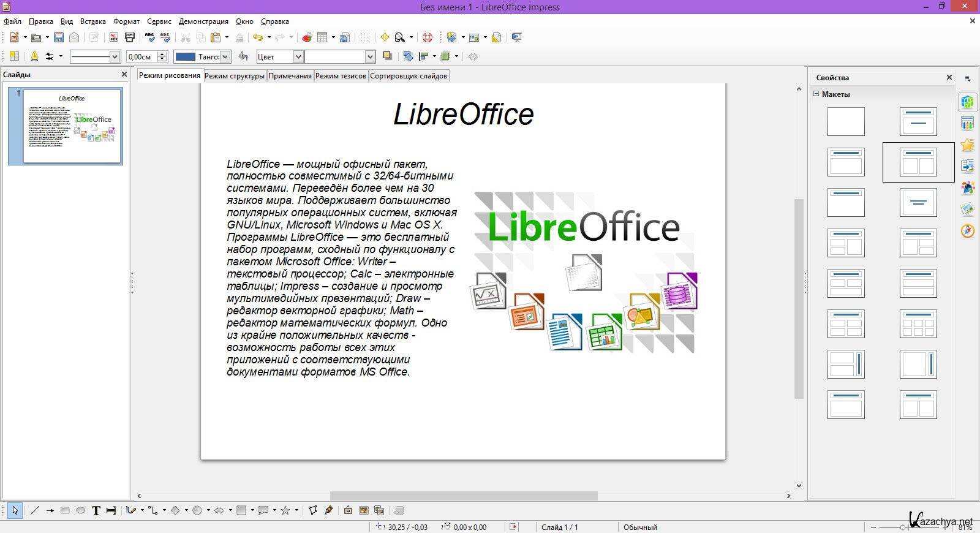Screen dimensions: 980x533
Task: Switch to Сортировщик слайдов tab
Action: 409,76
